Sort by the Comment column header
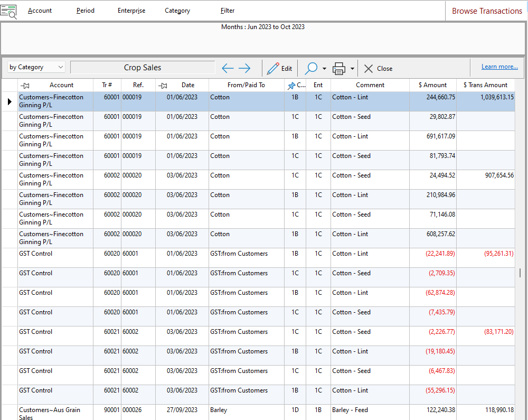Image resolution: width=528 pixels, height=420 pixels. click(x=370, y=85)
